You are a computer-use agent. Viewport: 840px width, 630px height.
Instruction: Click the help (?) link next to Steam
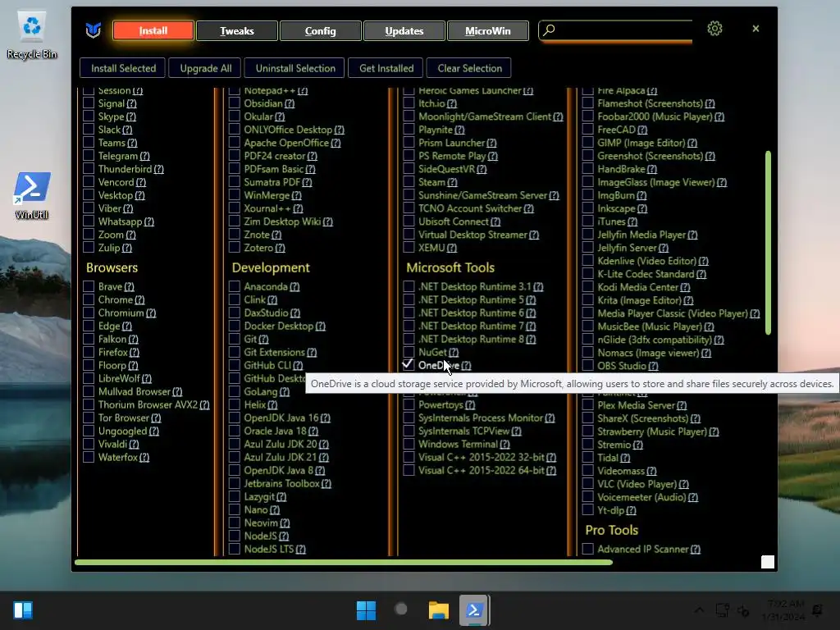click(x=452, y=182)
